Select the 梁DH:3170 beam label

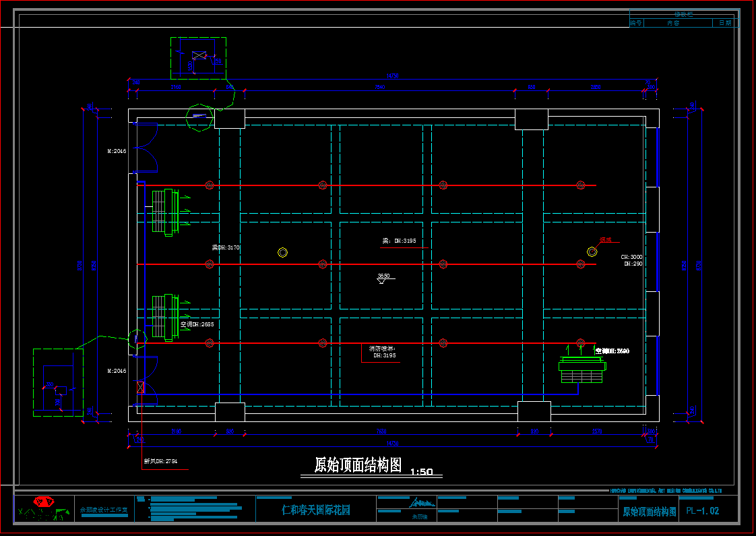[x=226, y=247]
